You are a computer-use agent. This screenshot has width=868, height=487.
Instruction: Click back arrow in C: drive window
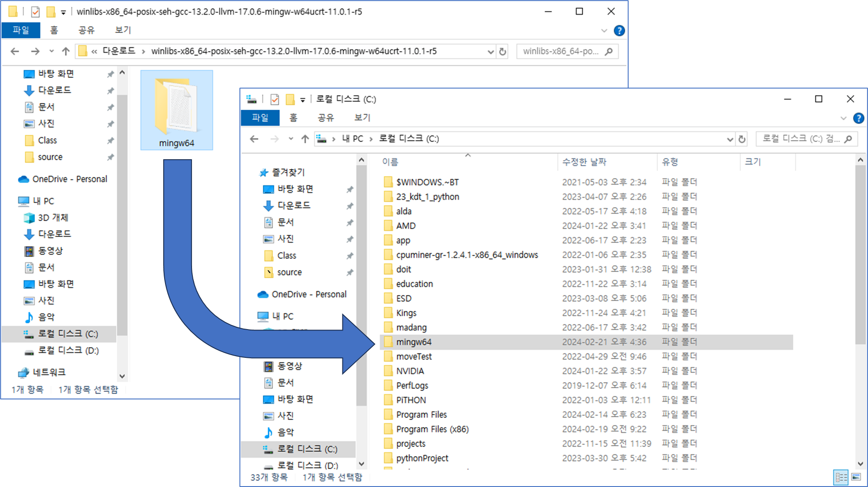(x=254, y=139)
